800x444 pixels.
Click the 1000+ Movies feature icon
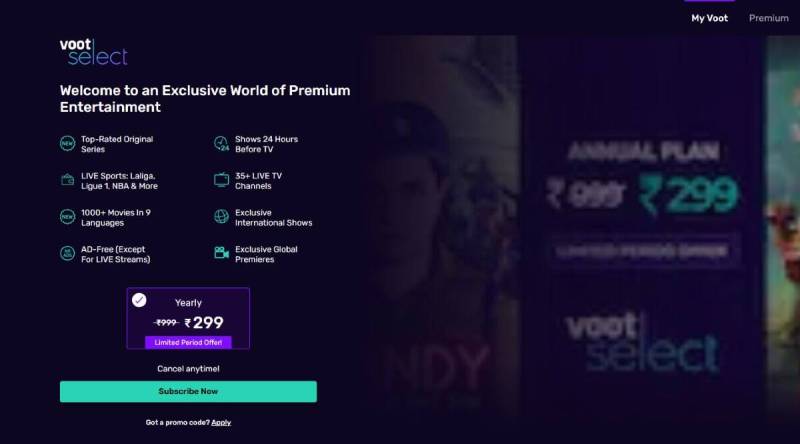pos(67,217)
